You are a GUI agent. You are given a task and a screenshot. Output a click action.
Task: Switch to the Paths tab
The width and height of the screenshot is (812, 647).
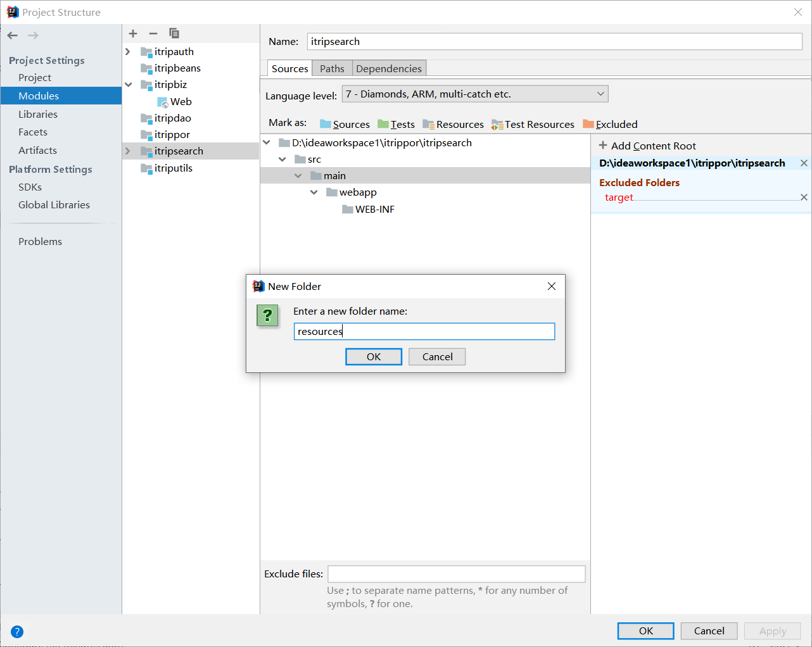pos(332,68)
